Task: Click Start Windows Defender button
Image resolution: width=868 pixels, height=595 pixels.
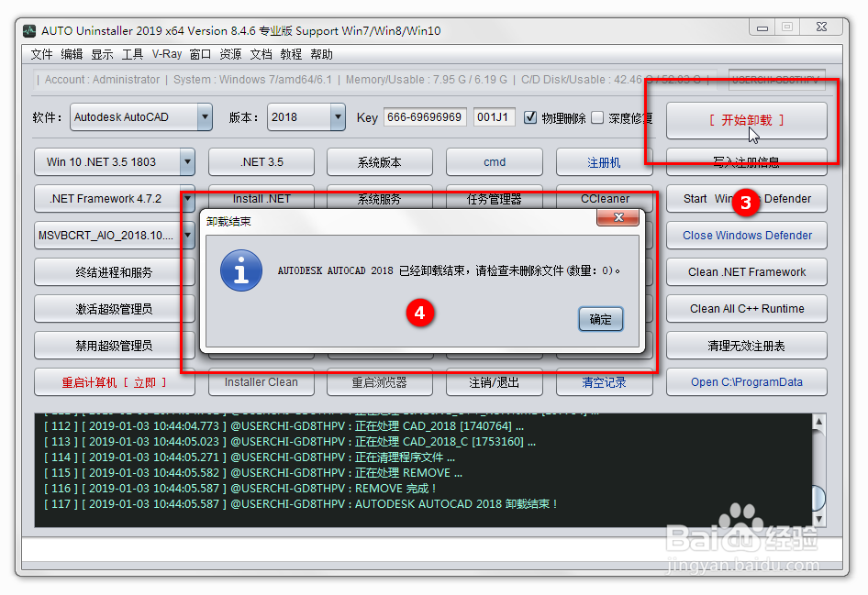Action: (x=746, y=199)
